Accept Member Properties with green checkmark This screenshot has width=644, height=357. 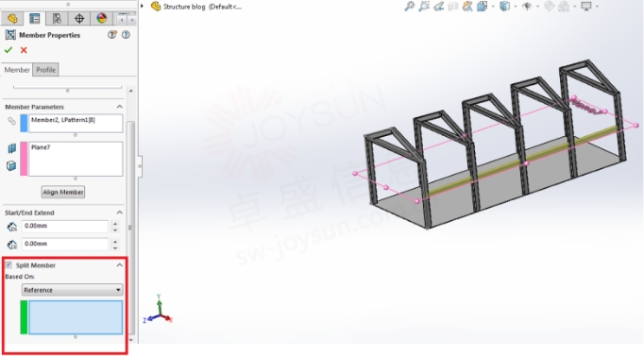coord(8,50)
